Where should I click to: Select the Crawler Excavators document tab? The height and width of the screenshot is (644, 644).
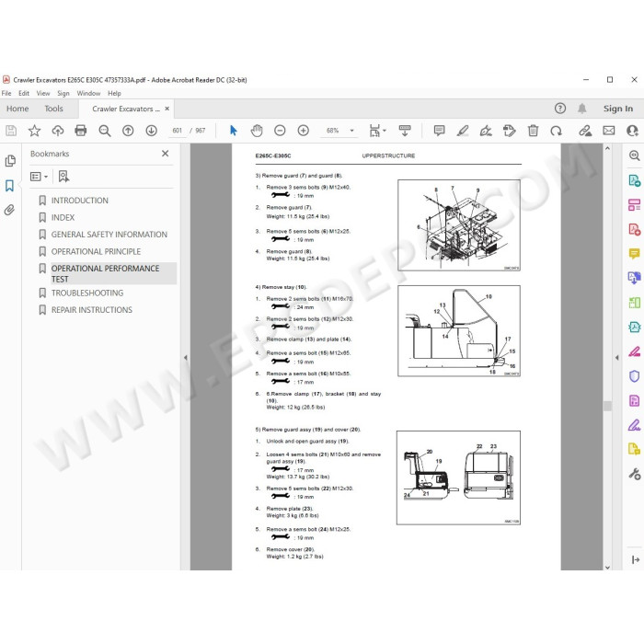point(126,109)
